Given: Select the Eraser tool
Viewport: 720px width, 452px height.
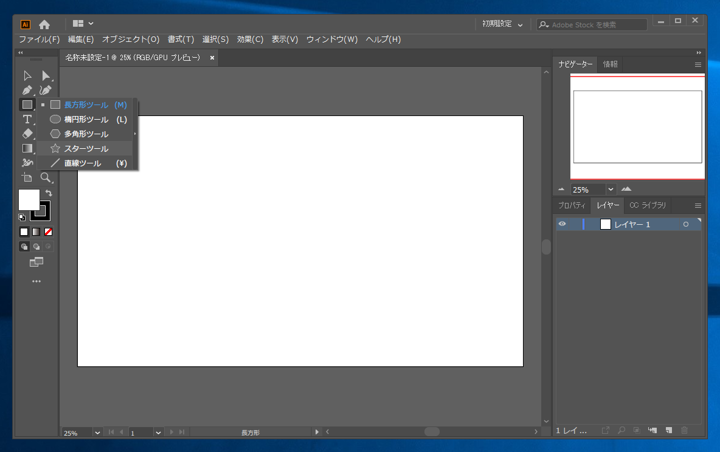Looking at the screenshot, I should tap(27, 134).
